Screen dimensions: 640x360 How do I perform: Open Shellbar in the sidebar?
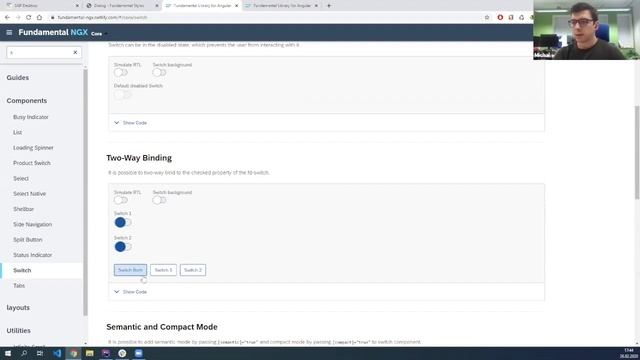tap(23, 209)
